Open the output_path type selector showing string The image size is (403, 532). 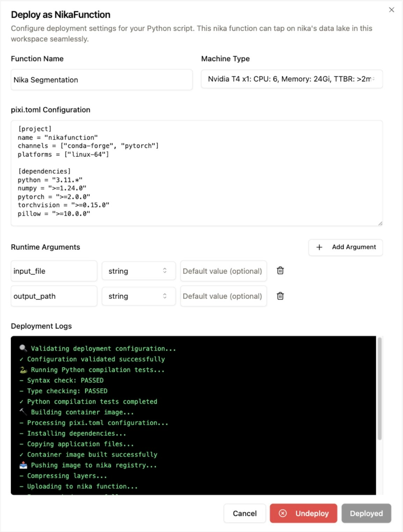(x=138, y=296)
